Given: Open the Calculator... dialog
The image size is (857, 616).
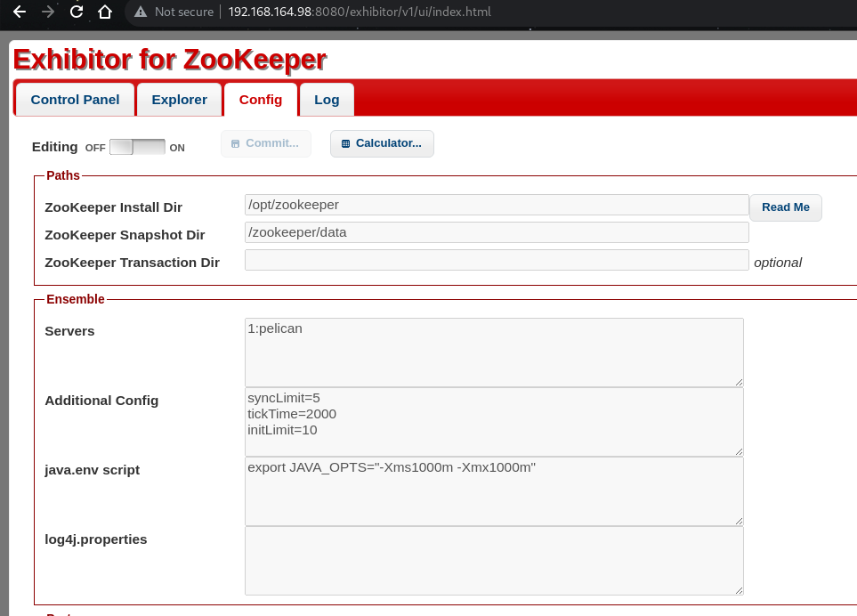Looking at the screenshot, I should (382, 143).
